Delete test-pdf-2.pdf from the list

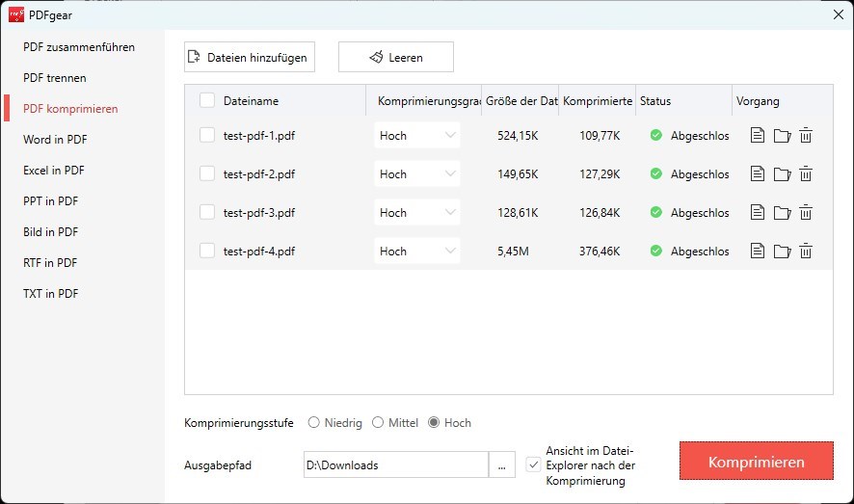pyautogui.click(x=806, y=173)
